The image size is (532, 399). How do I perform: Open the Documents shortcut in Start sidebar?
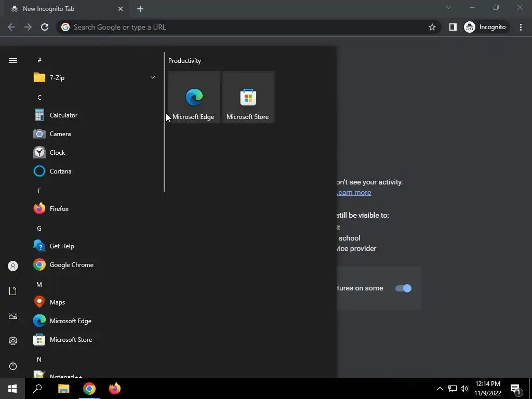tap(13, 291)
